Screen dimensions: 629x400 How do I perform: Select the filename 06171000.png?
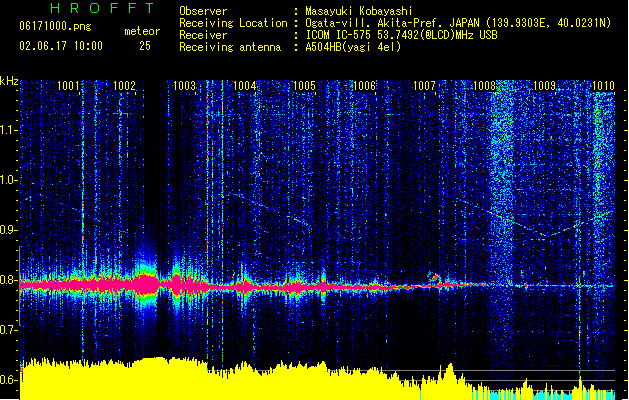tap(55, 26)
